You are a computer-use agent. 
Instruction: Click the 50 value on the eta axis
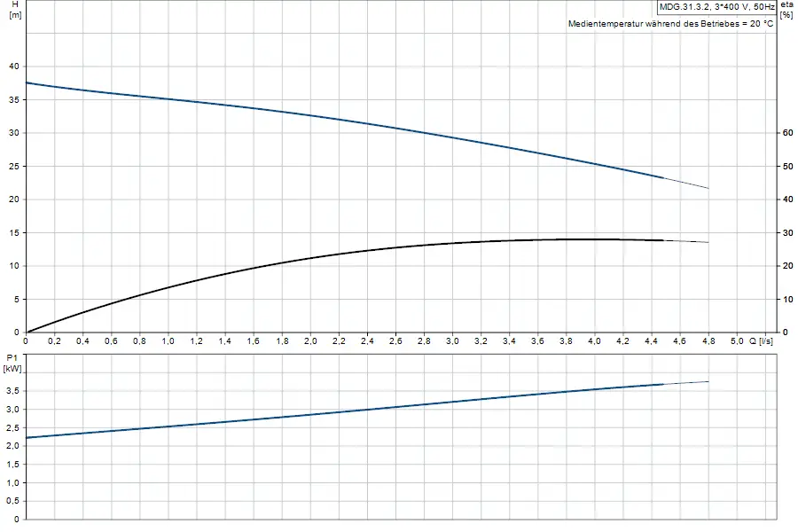pyautogui.click(x=788, y=166)
